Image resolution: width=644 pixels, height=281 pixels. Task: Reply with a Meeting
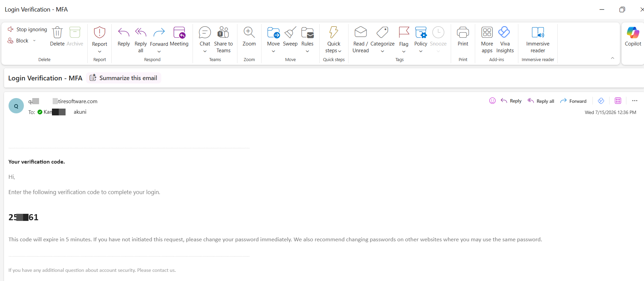click(x=179, y=37)
